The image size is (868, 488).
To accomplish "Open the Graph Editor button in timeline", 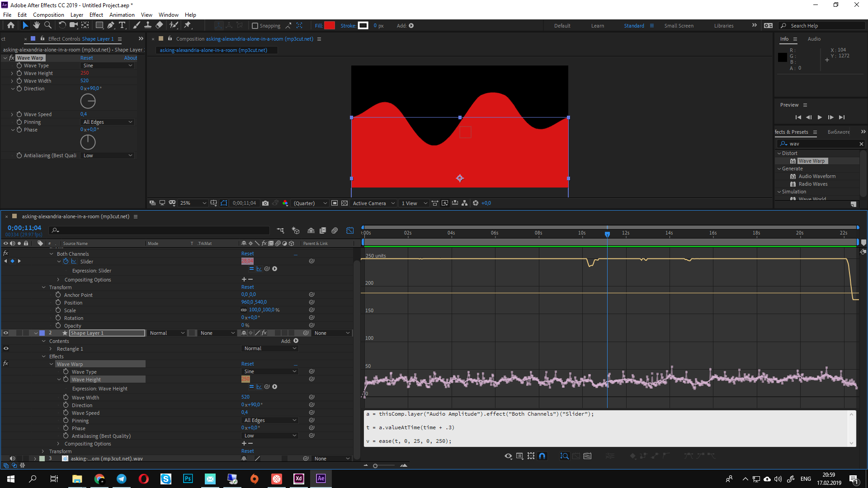I will 350,230.
